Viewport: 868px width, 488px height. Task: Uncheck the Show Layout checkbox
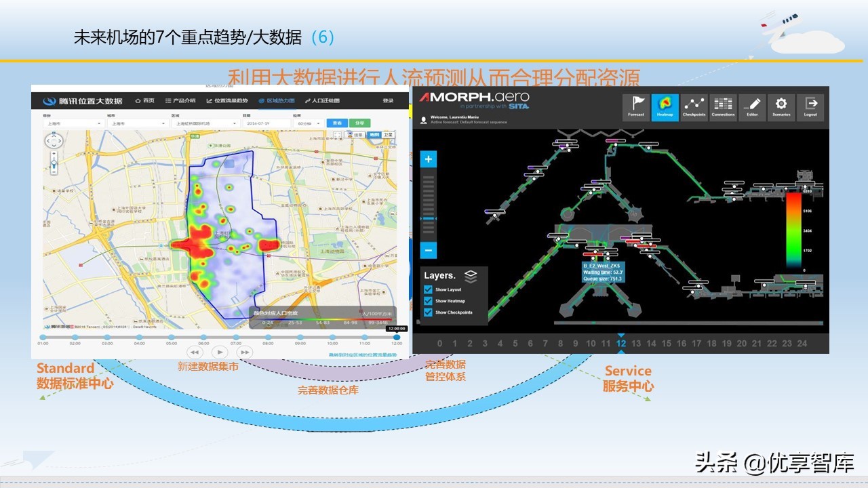[428, 289]
